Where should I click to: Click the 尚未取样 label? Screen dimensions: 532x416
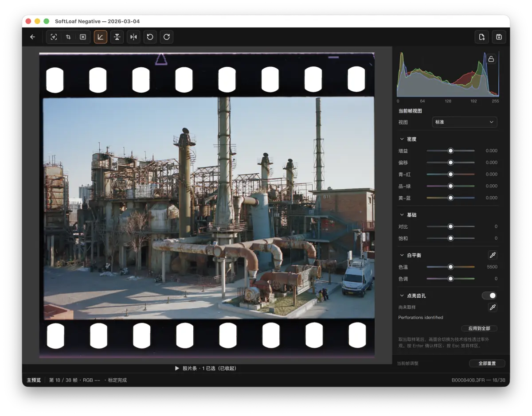coord(407,307)
